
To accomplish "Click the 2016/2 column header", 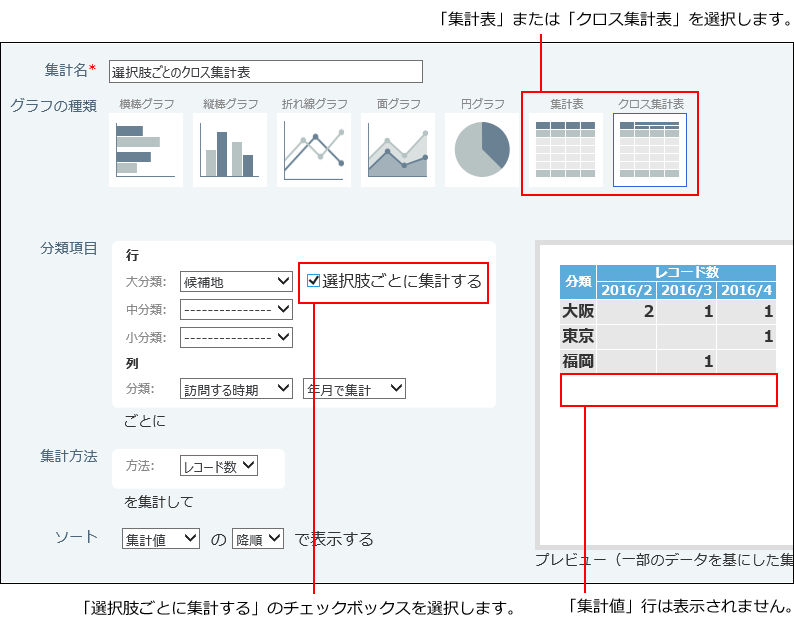I will (627, 290).
